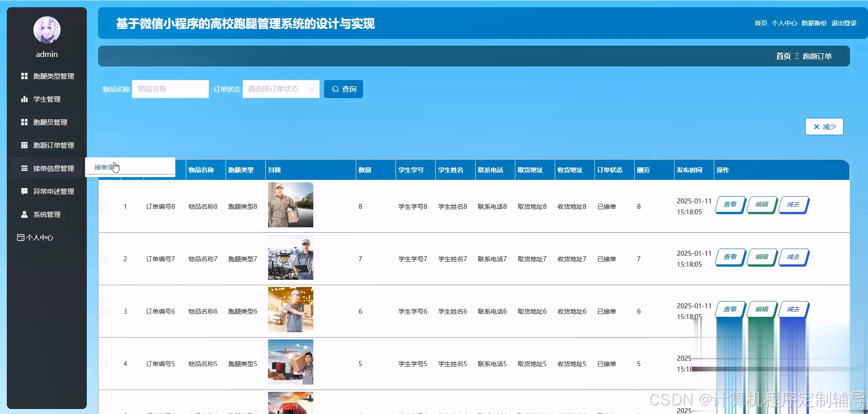Tick the checkbox beside 订单编号6

(104, 311)
